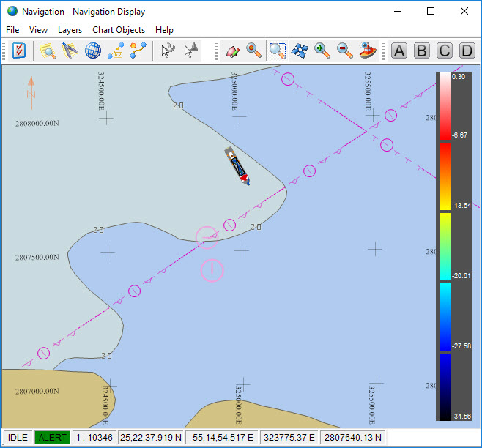The width and height of the screenshot is (482, 448).
Task: Click the zoom out minus magnifier
Action: click(x=344, y=51)
